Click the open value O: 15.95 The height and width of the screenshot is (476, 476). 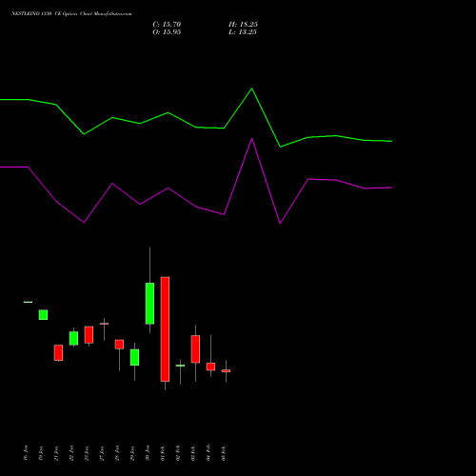click(x=167, y=32)
